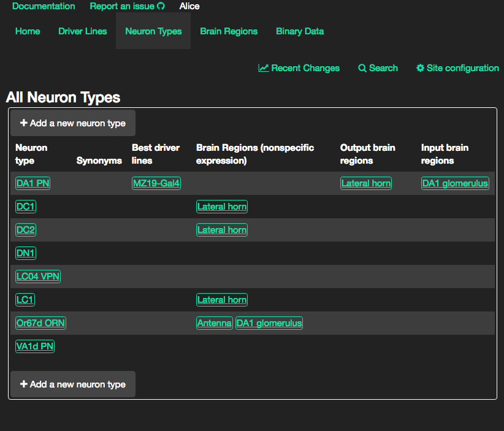Select the Neuron Types tab

point(153,31)
